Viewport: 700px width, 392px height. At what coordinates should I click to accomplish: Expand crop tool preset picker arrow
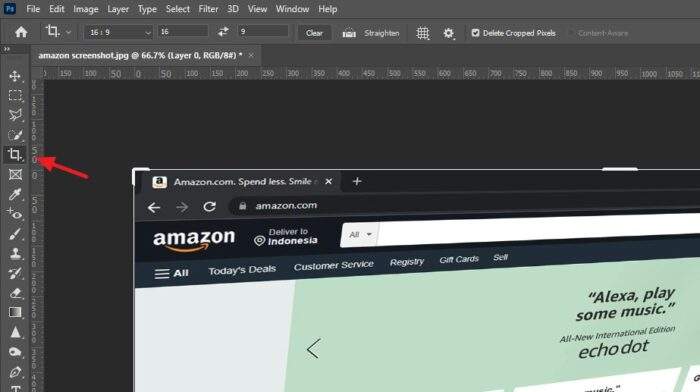click(x=68, y=32)
